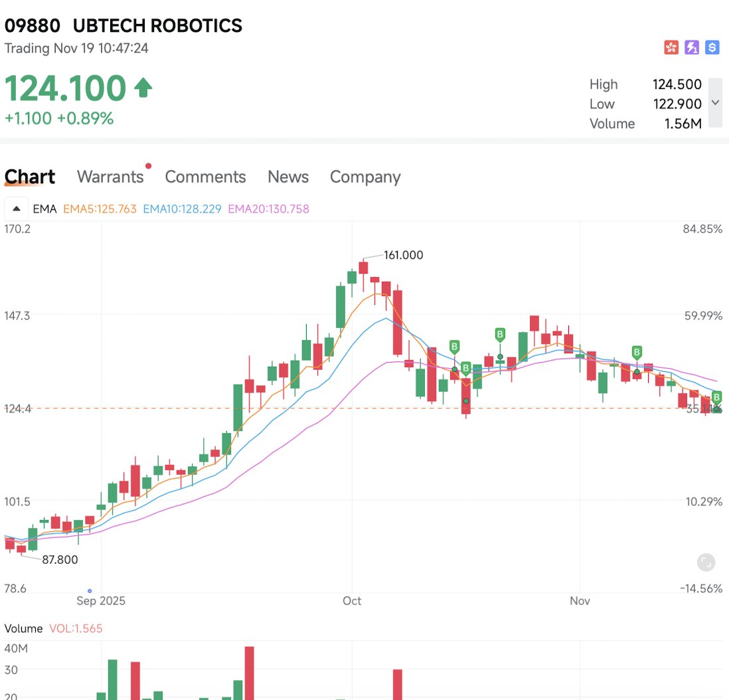Click the High value 124.500
Viewport: 729px width, 700px height.
(677, 84)
